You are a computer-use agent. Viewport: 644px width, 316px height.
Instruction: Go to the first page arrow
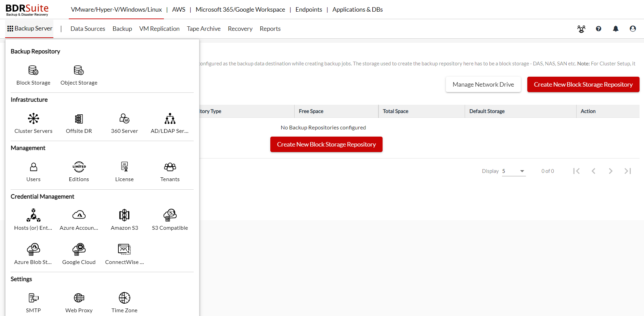576,171
